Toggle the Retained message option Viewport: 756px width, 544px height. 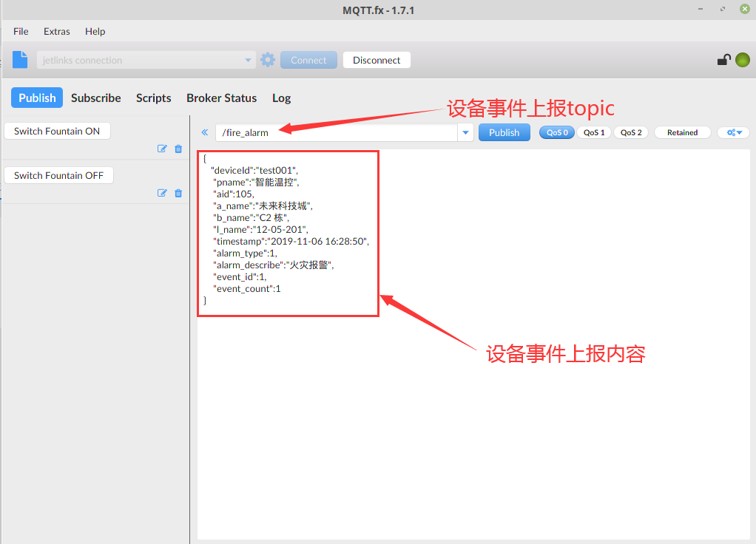pyautogui.click(x=682, y=132)
